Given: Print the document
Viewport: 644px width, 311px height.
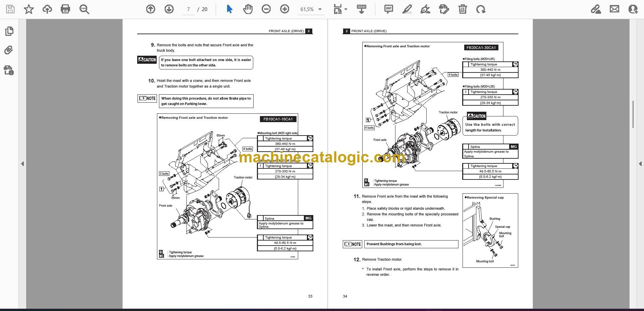Looking at the screenshot, I should [65, 9].
